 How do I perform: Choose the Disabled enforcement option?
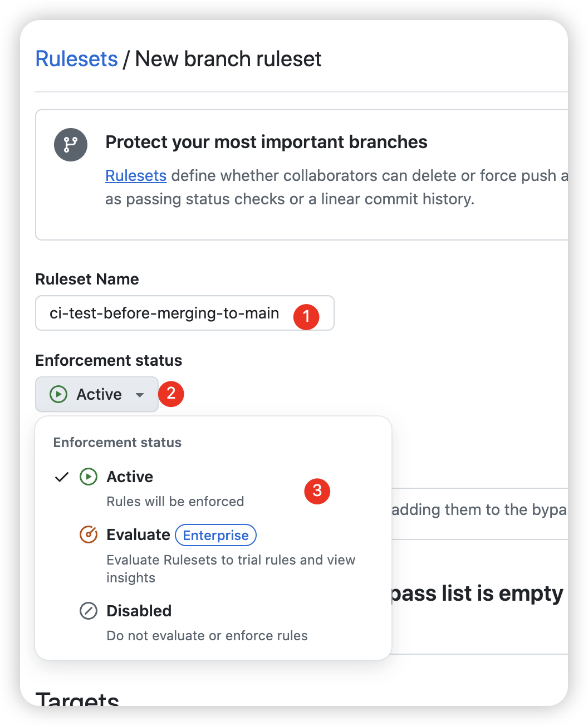click(139, 611)
